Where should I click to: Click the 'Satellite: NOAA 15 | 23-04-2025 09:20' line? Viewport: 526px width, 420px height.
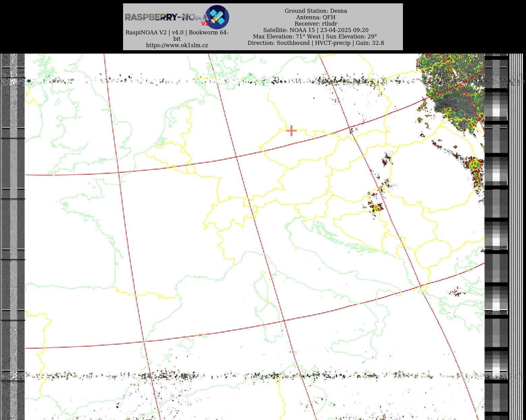pos(316,30)
